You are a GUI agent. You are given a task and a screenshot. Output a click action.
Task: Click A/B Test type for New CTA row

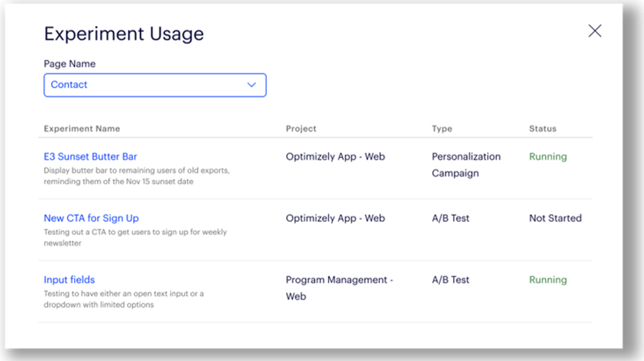click(x=450, y=218)
